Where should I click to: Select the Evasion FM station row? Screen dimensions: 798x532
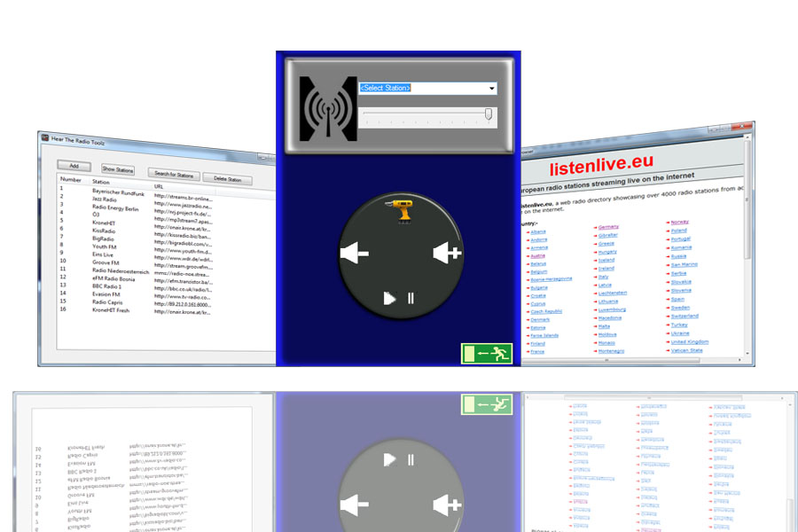point(136,294)
